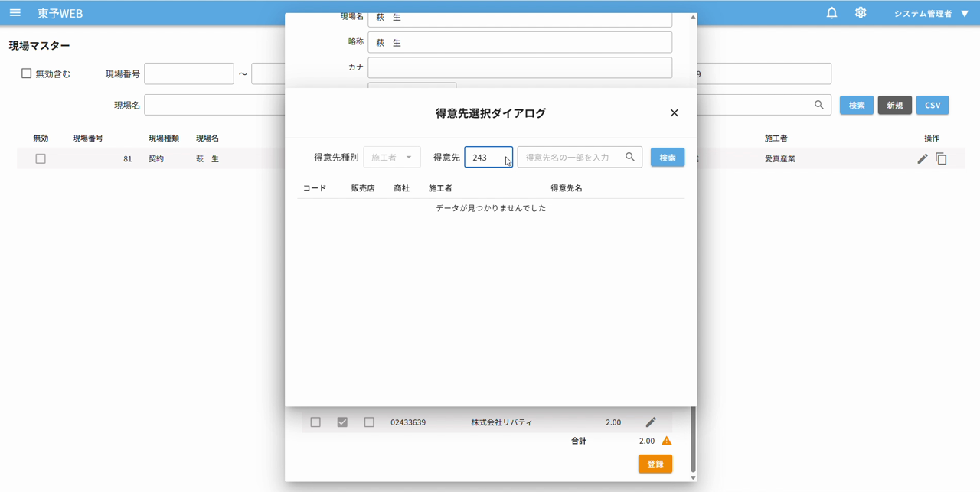Click the 新規 button
Image resolution: width=980 pixels, height=492 pixels.
point(894,105)
